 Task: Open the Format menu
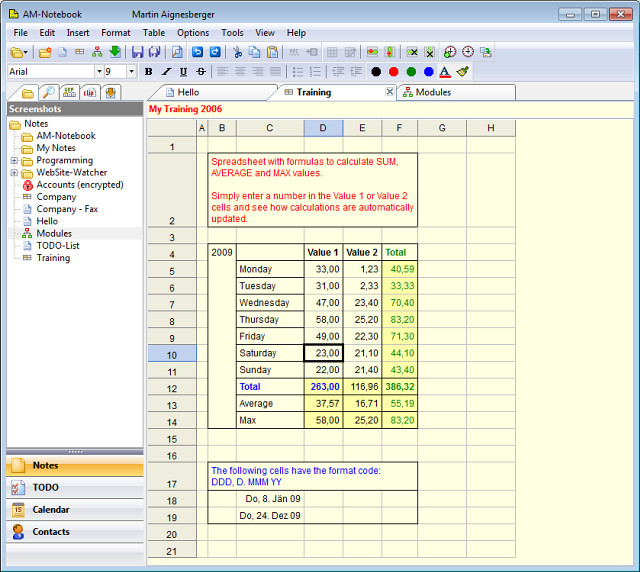(115, 33)
